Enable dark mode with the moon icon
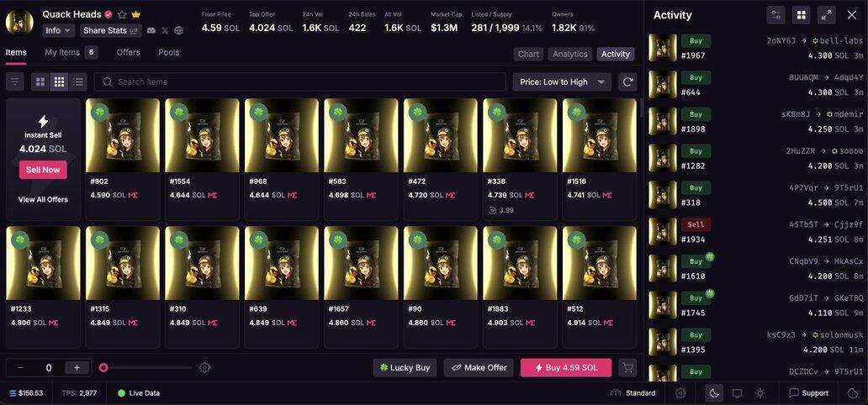This screenshot has height=405, width=868. 713,392
